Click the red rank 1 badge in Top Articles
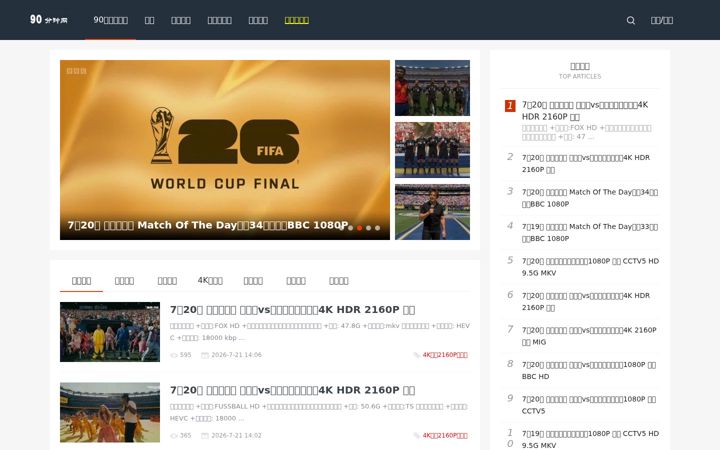 click(510, 106)
